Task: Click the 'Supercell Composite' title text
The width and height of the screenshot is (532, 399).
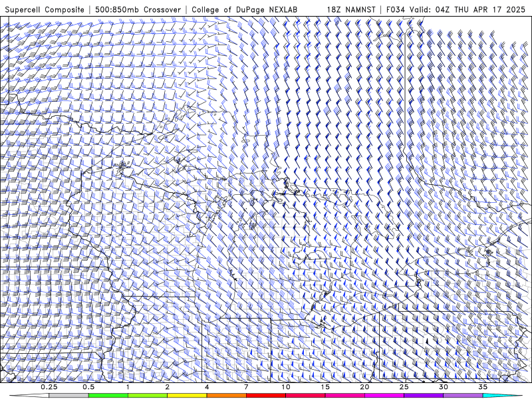Action: (x=45, y=9)
